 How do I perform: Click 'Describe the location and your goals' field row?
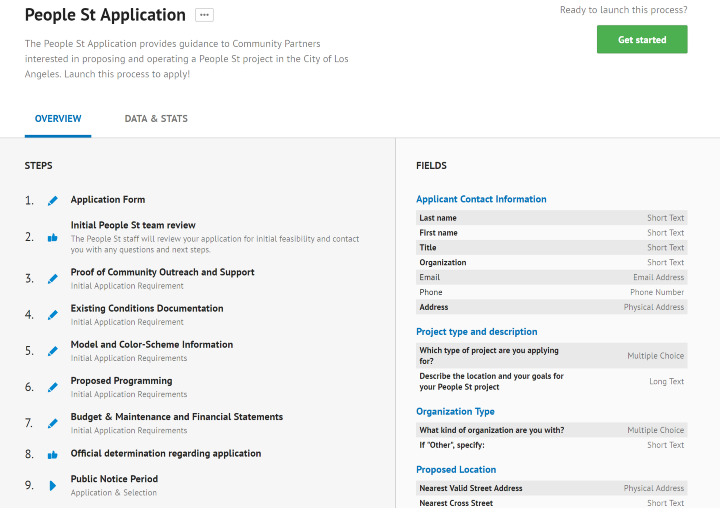tap(551, 381)
